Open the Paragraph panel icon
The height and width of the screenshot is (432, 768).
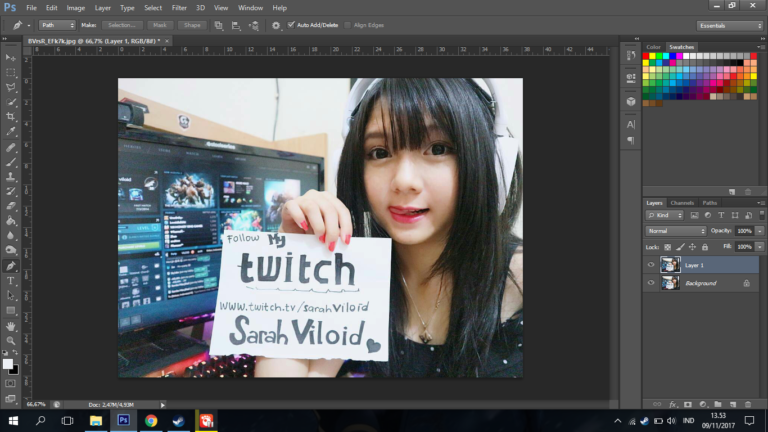(631, 141)
